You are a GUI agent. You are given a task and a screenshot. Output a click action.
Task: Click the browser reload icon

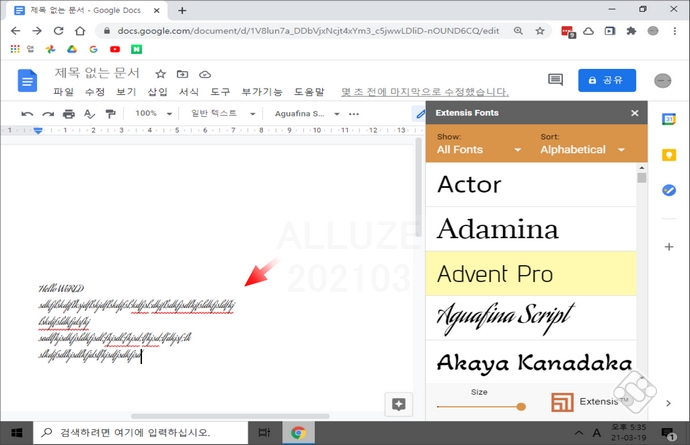pyautogui.click(x=59, y=31)
